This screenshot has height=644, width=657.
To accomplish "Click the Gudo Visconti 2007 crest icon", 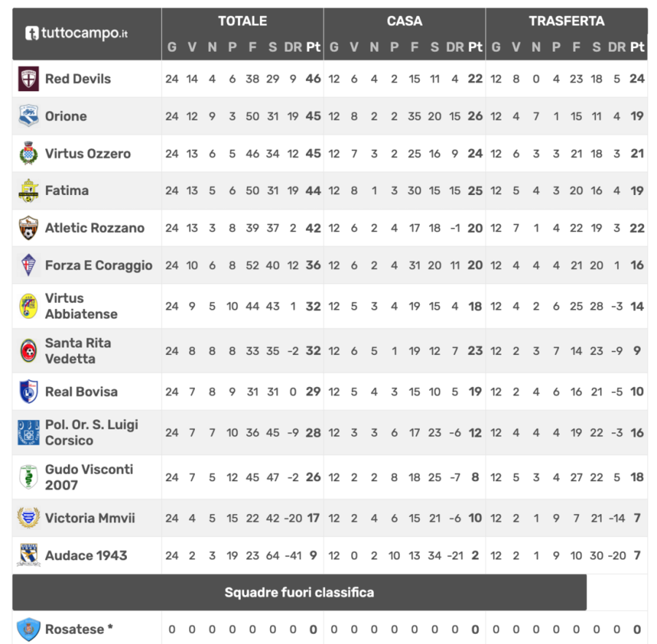I will [x=28, y=477].
